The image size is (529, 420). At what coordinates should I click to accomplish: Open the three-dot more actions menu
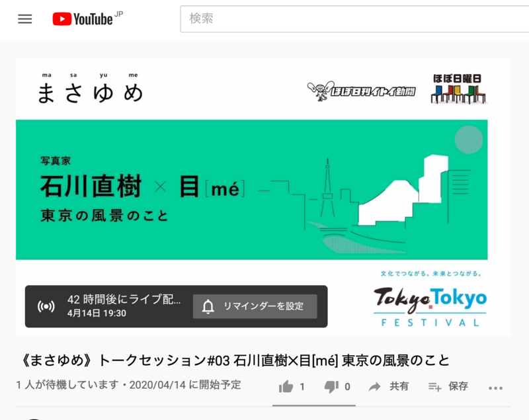click(x=495, y=388)
